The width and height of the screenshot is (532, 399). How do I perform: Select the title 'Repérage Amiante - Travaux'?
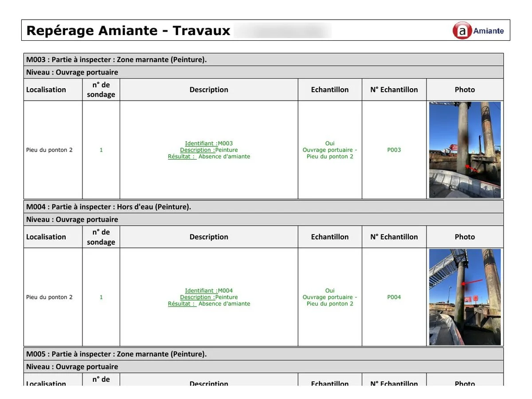[x=129, y=31]
